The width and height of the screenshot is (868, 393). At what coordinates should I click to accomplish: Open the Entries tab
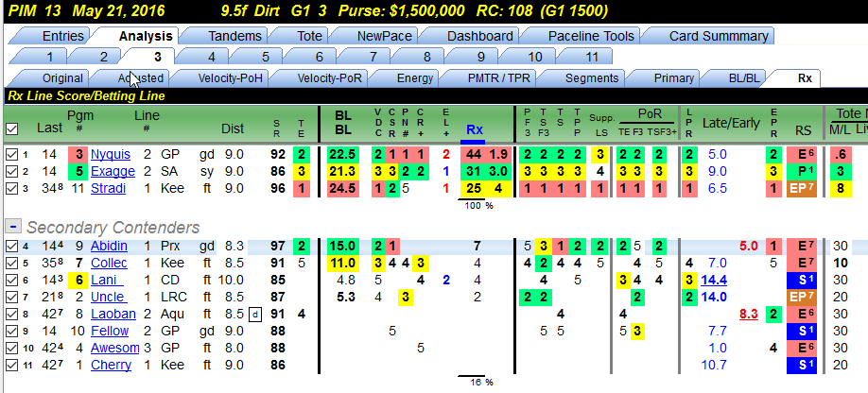point(62,37)
